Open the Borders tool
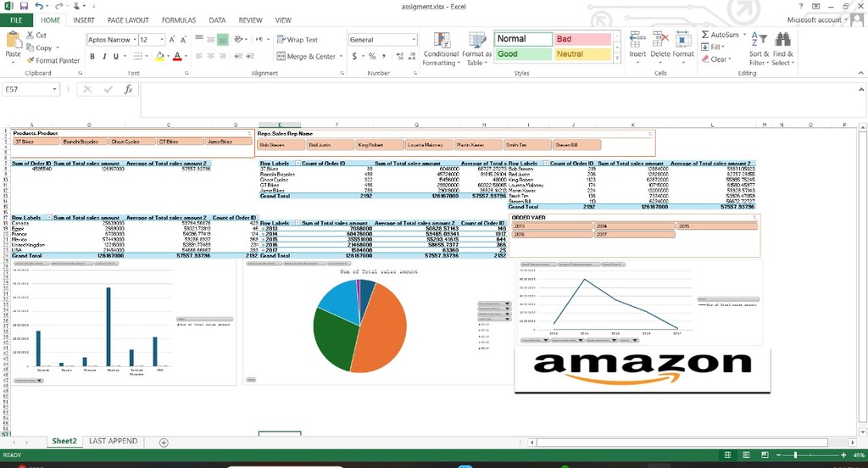This screenshot has width=868, height=468. (x=137, y=56)
